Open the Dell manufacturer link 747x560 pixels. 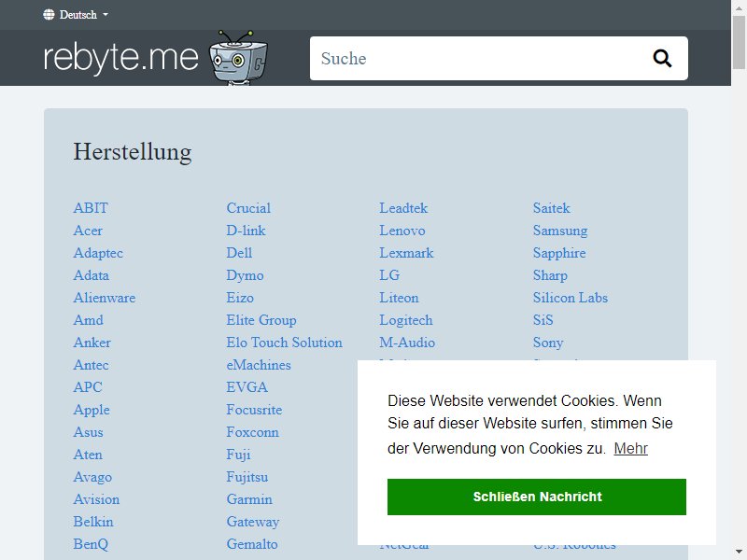coord(239,253)
